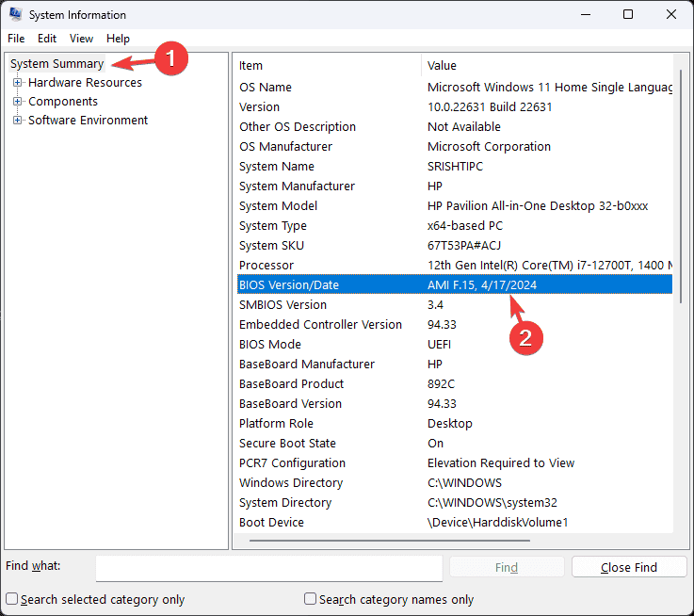Click the value \Device\HarddiskVolume1
The height and width of the screenshot is (616, 694).
pos(497,522)
